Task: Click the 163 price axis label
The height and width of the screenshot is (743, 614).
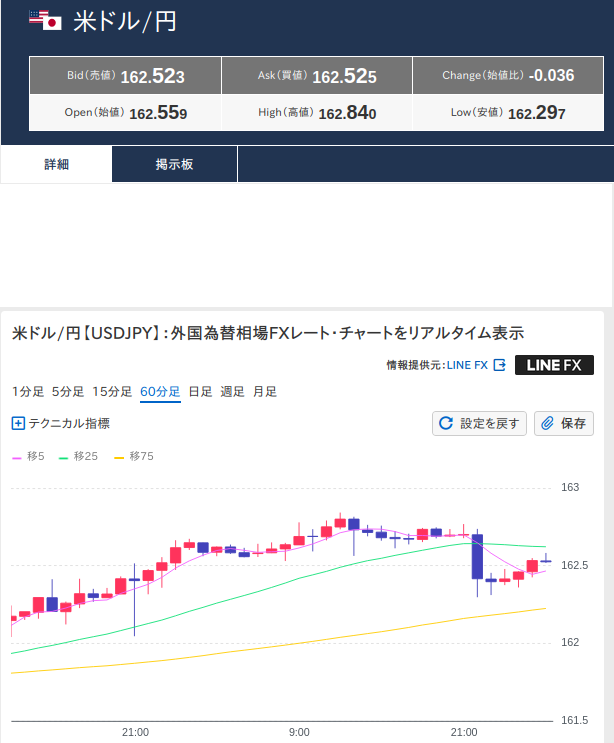Action: click(570, 487)
